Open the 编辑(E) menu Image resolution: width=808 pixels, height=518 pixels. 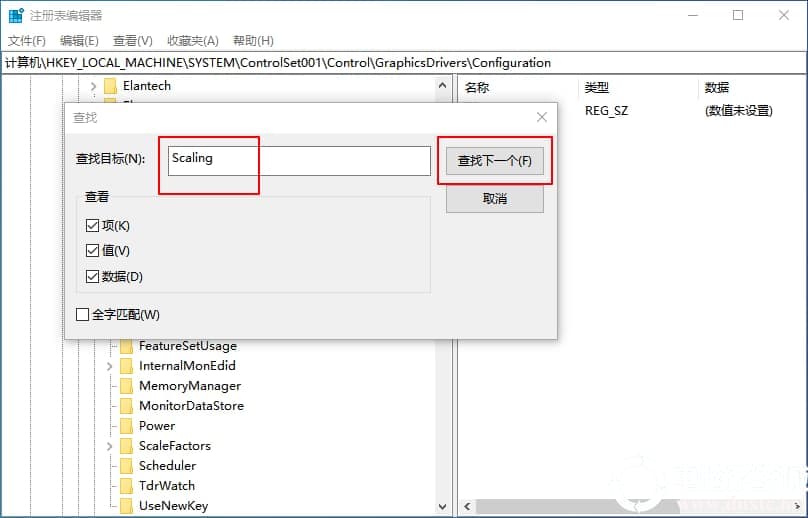pos(79,41)
